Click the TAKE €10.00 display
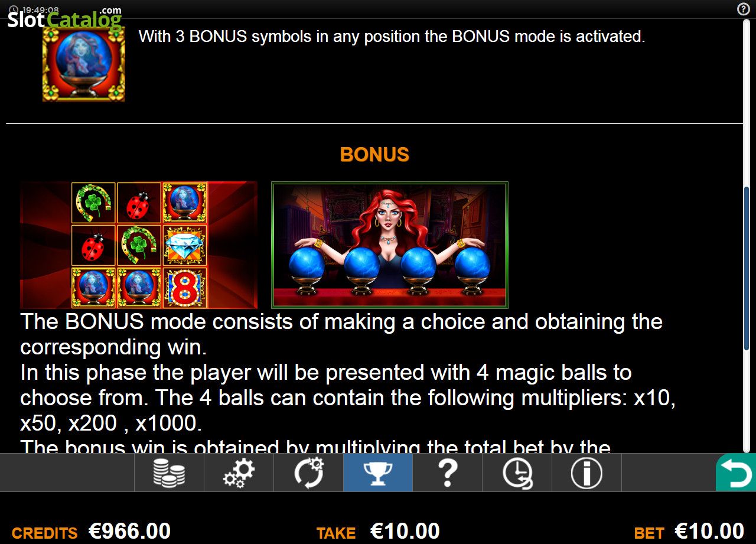The height and width of the screenshot is (544, 756). (x=378, y=531)
